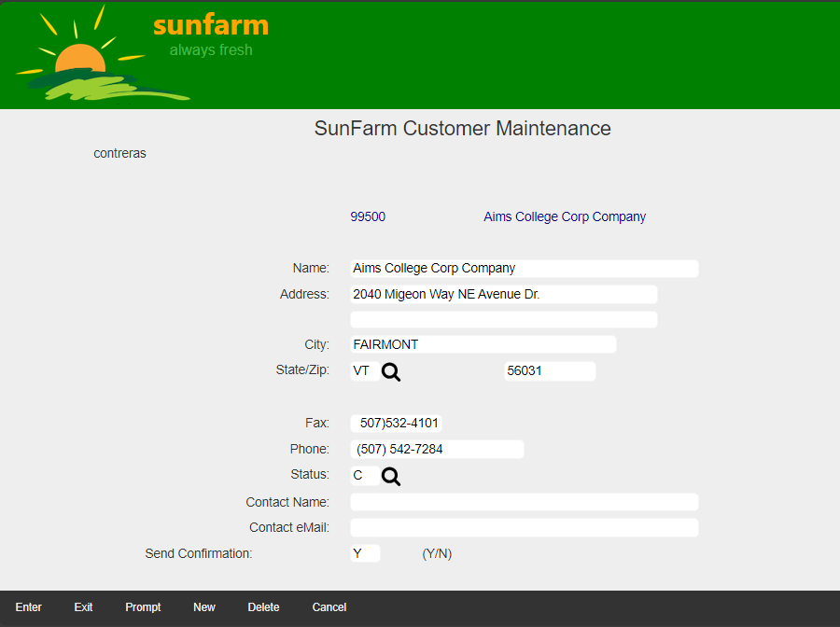Click the Name: label
This screenshot has height=627, width=840.
click(311, 268)
